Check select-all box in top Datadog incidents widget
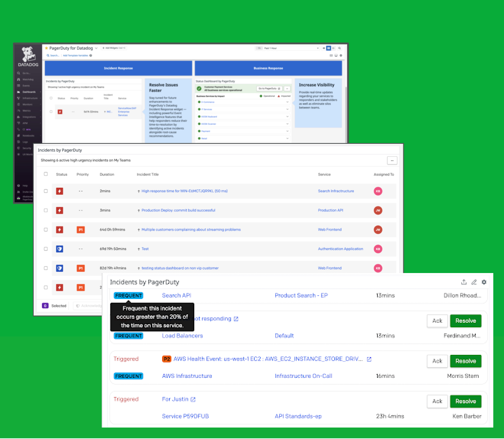Image resolution: width=504 pixels, height=439 pixels. point(51,98)
